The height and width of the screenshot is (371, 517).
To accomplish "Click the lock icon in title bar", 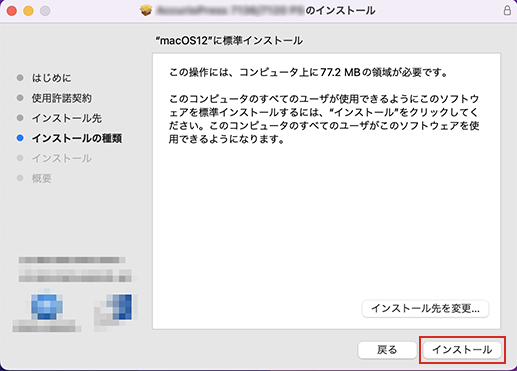I will click(507, 10).
